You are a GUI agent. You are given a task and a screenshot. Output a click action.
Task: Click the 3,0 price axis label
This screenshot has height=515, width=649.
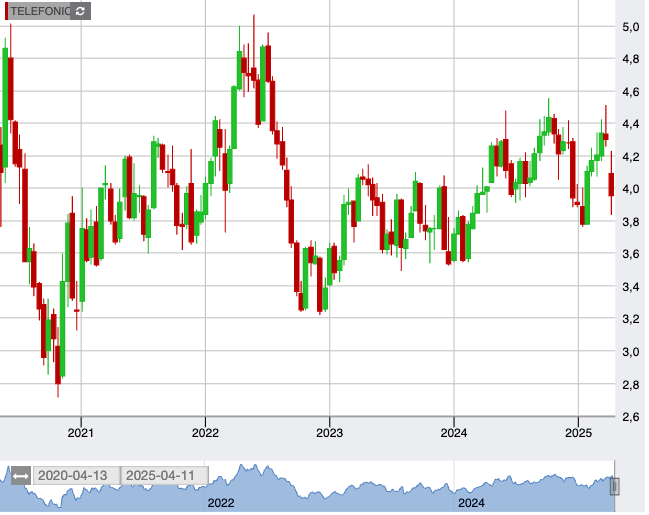coord(631,352)
